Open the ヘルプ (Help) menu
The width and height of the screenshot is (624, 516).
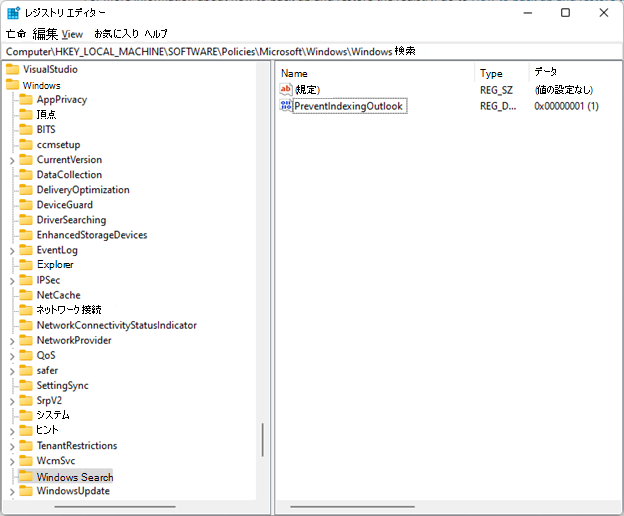[x=156, y=34]
